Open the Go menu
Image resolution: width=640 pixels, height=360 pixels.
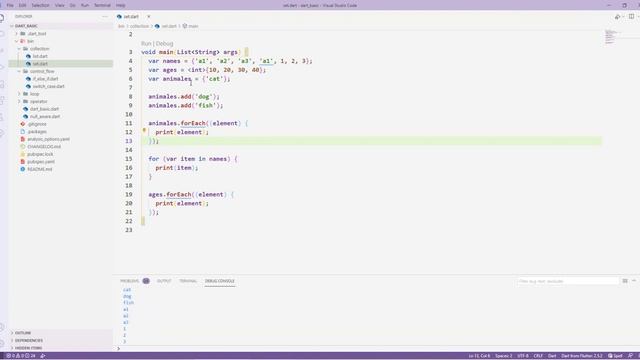pyautogui.click(x=73, y=5)
